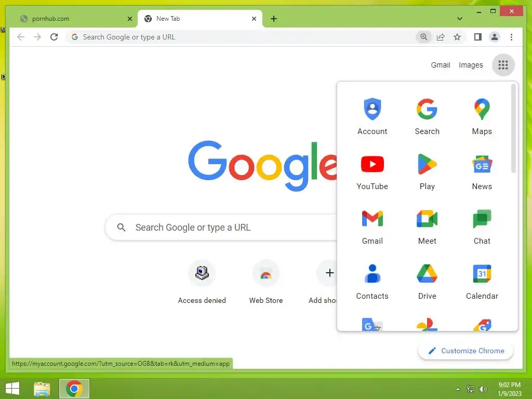Close the pornhub.com tab

click(129, 19)
